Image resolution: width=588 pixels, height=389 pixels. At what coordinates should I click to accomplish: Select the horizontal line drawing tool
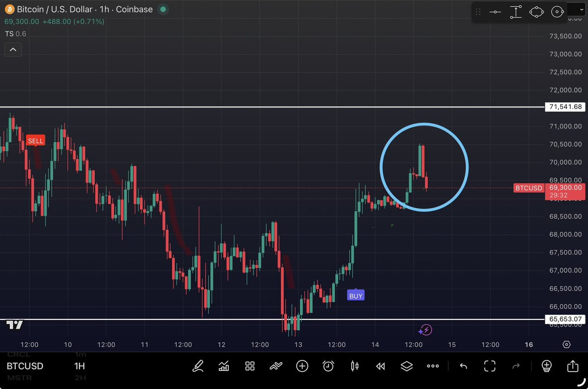[x=495, y=12]
